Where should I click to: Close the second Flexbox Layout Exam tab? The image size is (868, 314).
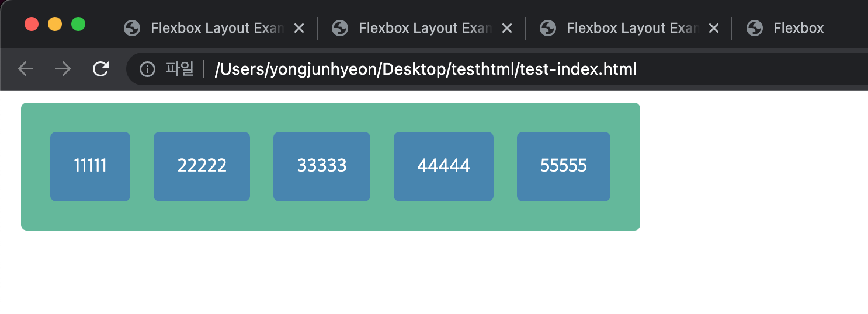507,28
